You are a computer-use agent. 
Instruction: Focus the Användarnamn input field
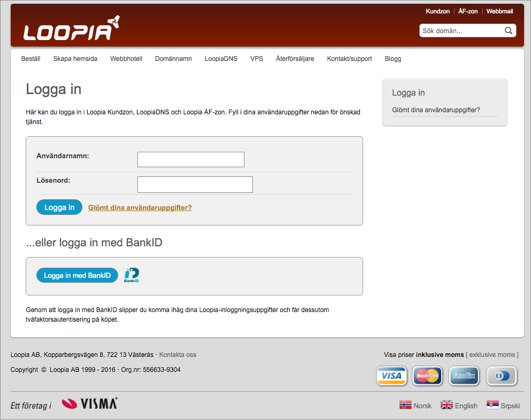pyautogui.click(x=191, y=159)
